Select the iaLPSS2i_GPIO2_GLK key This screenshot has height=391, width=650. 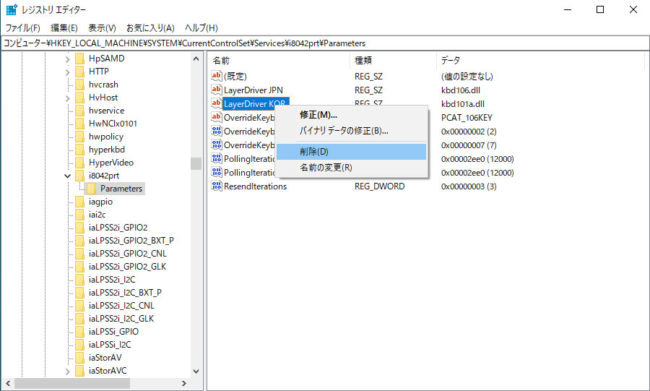click(127, 267)
